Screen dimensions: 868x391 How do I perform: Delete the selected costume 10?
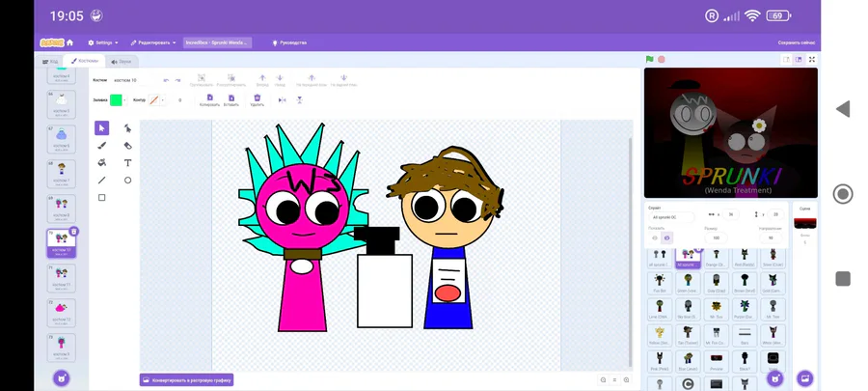tap(74, 231)
